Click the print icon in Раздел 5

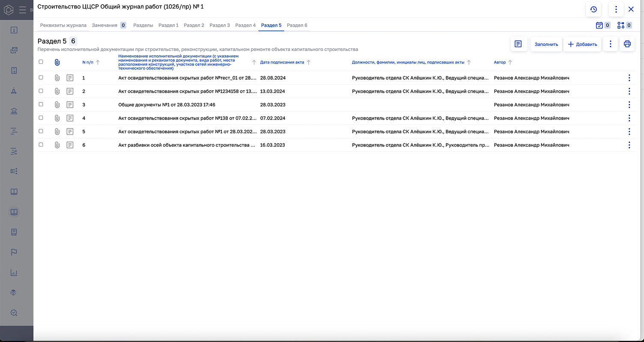(x=627, y=44)
